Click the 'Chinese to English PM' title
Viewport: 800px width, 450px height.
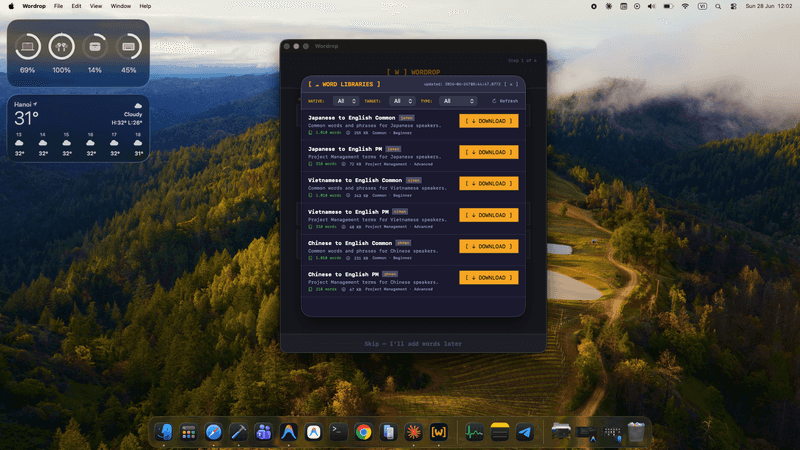(343, 274)
